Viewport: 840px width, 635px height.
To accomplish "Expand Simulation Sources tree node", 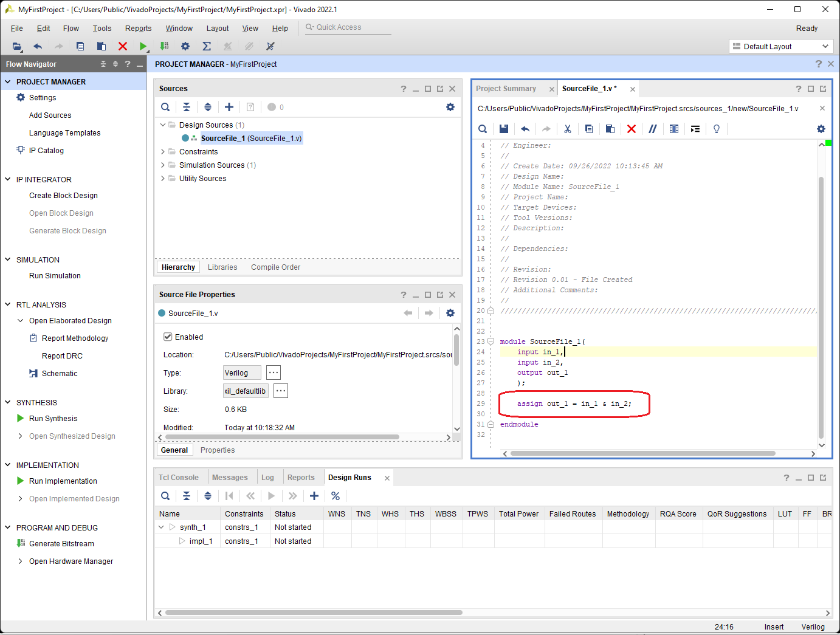I will (x=163, y=165).
